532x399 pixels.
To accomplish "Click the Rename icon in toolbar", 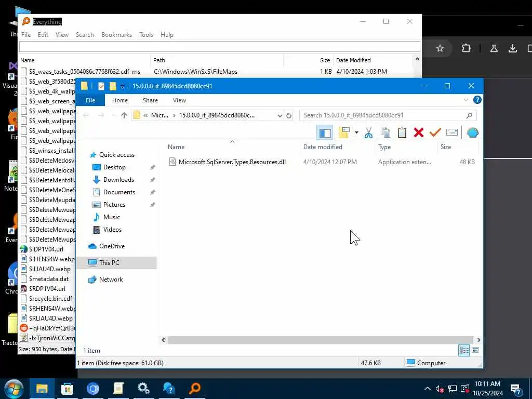I will [452, 132].
